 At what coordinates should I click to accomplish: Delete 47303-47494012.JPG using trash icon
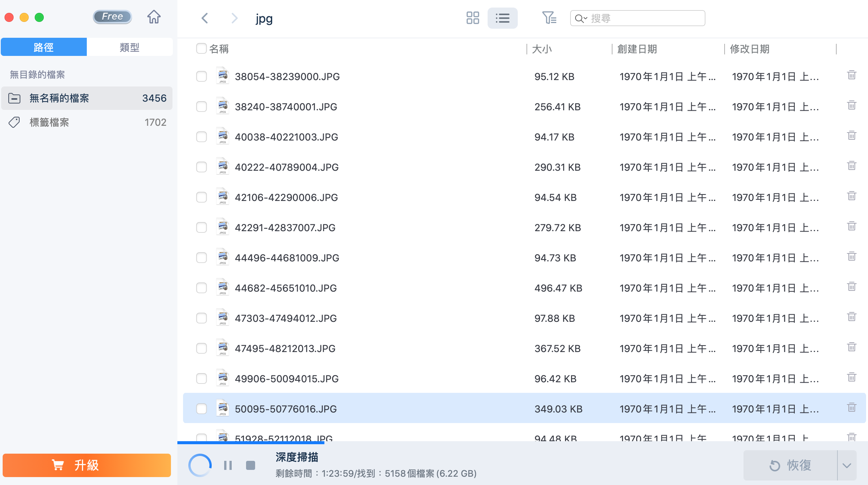pos(852,317)
